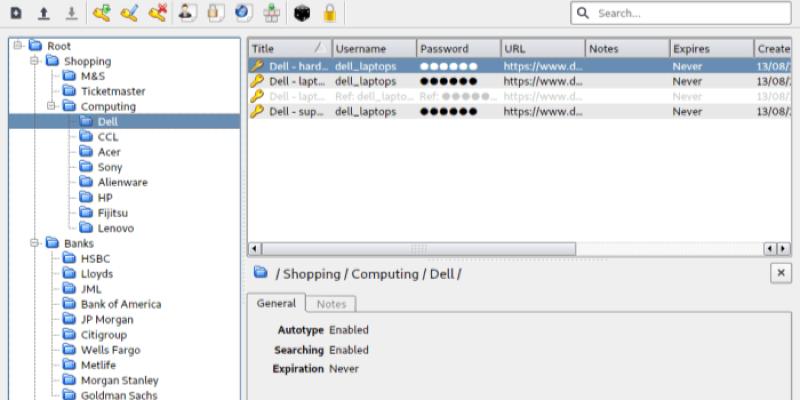Collapse the Computing group in the tree

(51, 106)
